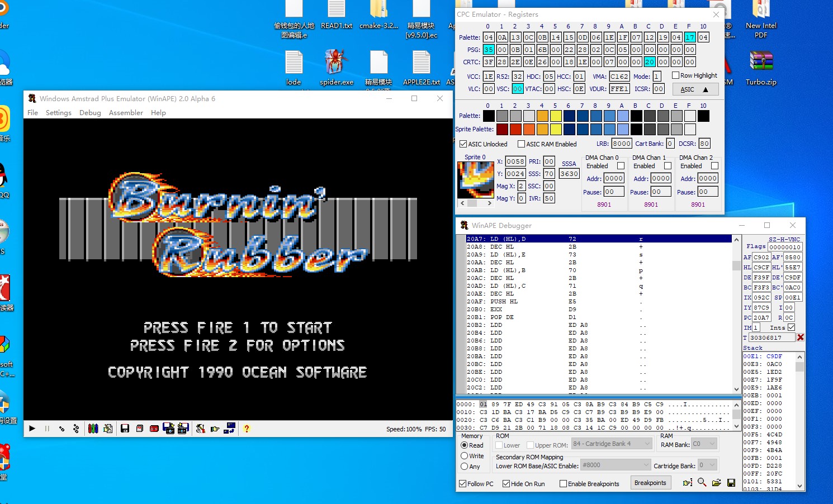This screenshot has height=504, width=833.
Task: Click the save snapshot camera icon
Action: [x=168, y=429]
